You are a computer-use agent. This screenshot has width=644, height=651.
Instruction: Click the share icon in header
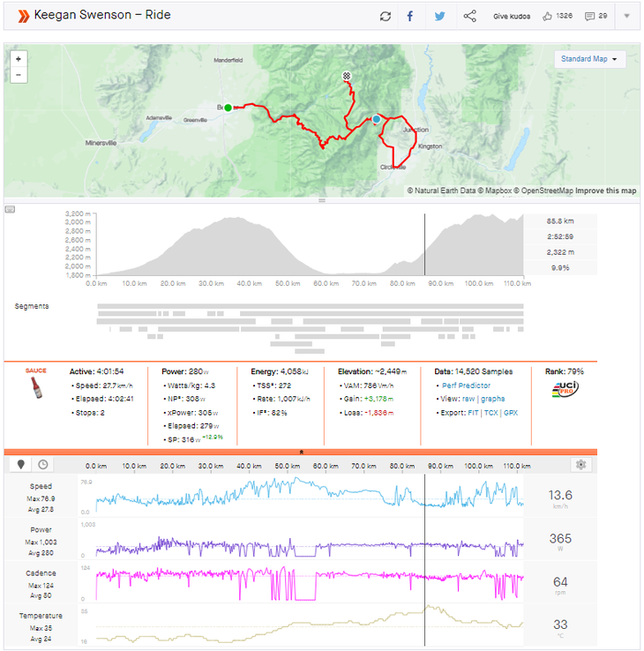point(469,16)
